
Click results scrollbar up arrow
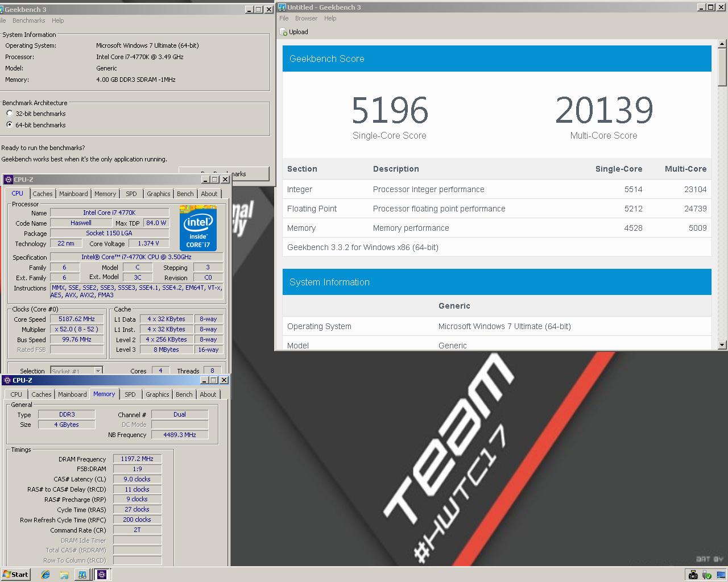point(722,44)
